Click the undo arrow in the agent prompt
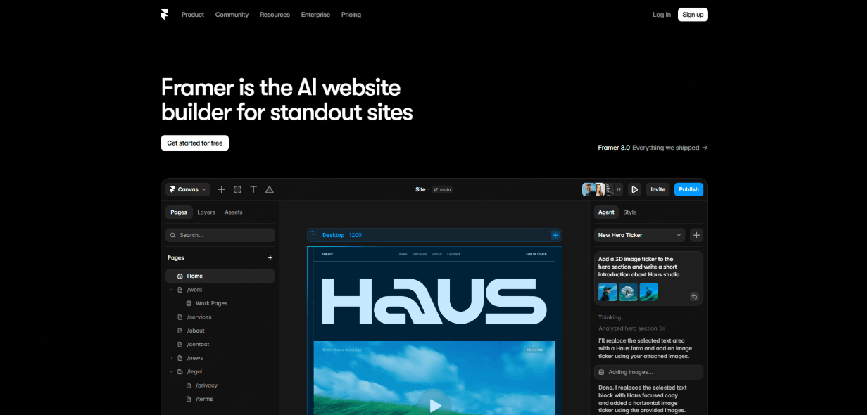 point(694,297)
